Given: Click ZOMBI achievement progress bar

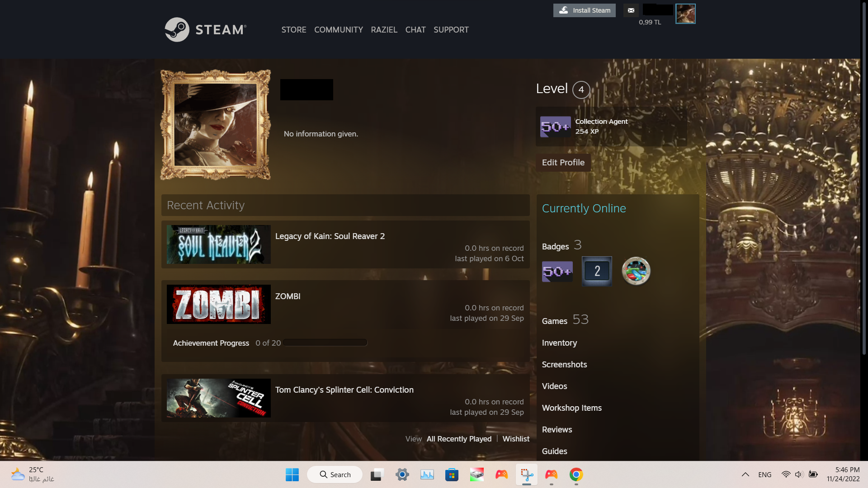Looking at the screenshot, I should [325, 343].
